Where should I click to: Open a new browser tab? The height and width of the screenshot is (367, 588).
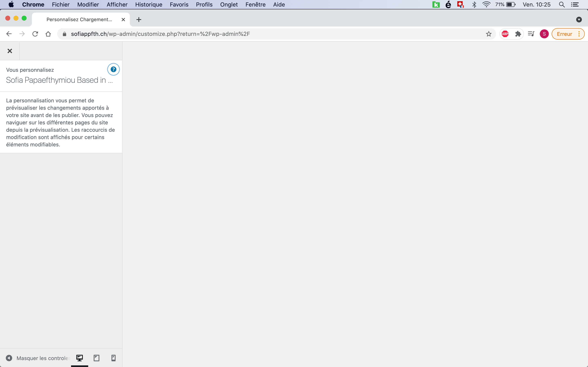coord(139,20)
